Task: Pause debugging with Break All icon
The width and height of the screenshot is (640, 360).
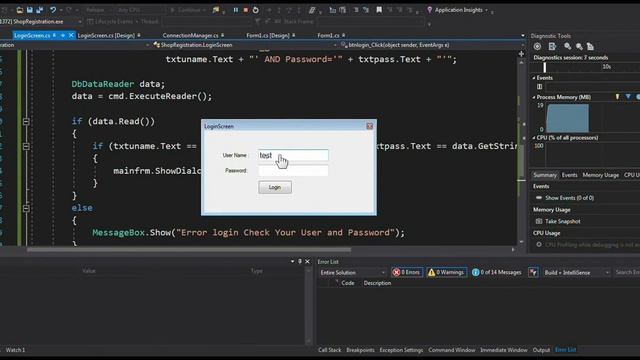Action: tap(236, 10)
